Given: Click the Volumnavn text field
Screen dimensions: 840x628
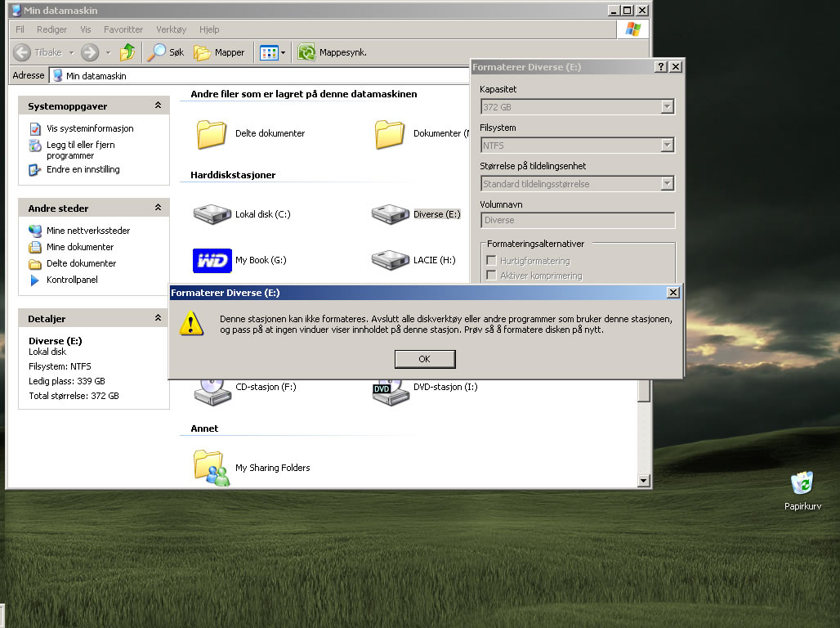Looking at the screenshot, I should click(x=578, y=220).
